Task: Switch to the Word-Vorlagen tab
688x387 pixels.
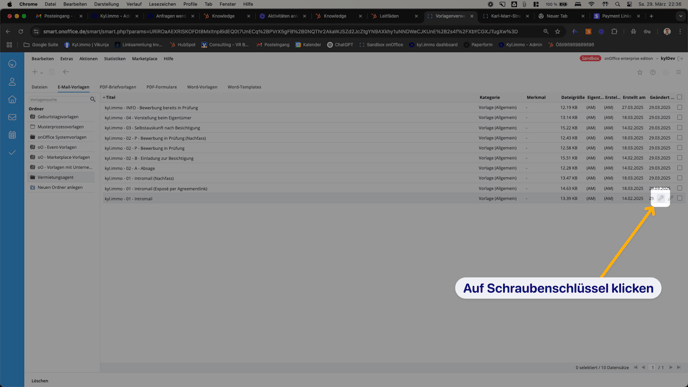Action: point(202,87)
